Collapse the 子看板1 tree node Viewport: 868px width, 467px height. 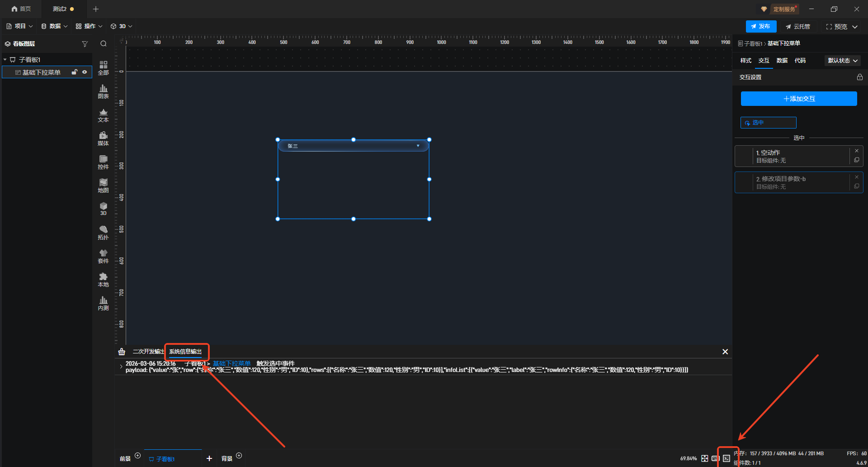[5, 60]
